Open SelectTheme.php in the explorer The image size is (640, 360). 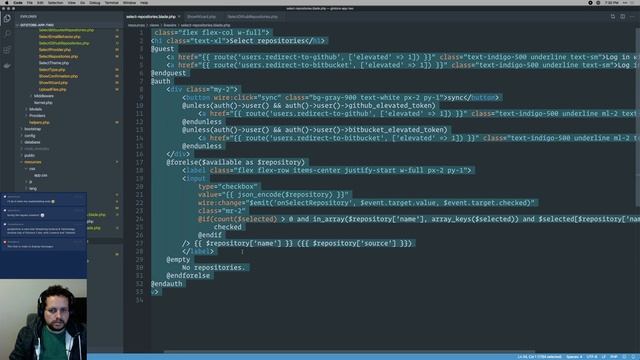[54, 63]
